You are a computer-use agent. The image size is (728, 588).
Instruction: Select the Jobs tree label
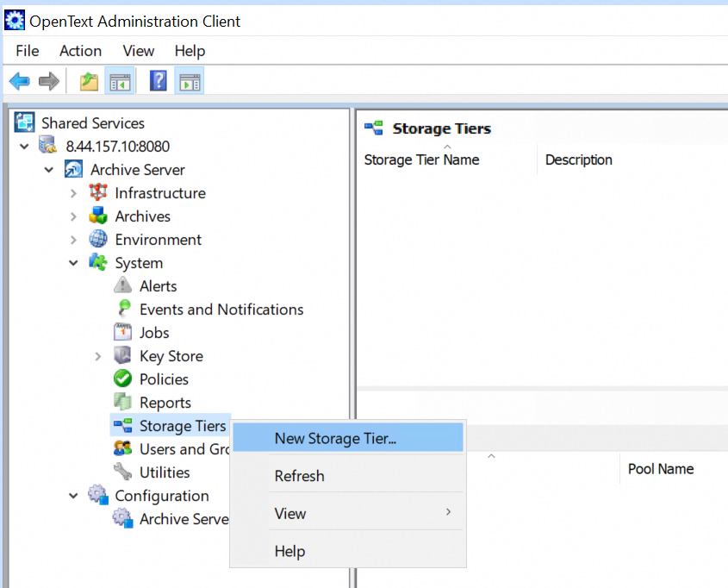tap(154, 333)
